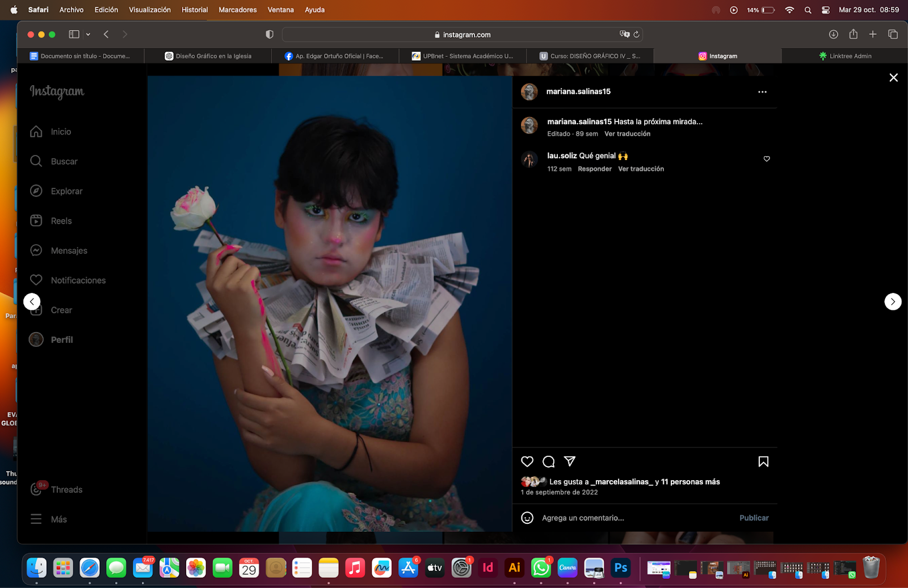Click Responder under lau.soliz's comment

tap(595, 169)
